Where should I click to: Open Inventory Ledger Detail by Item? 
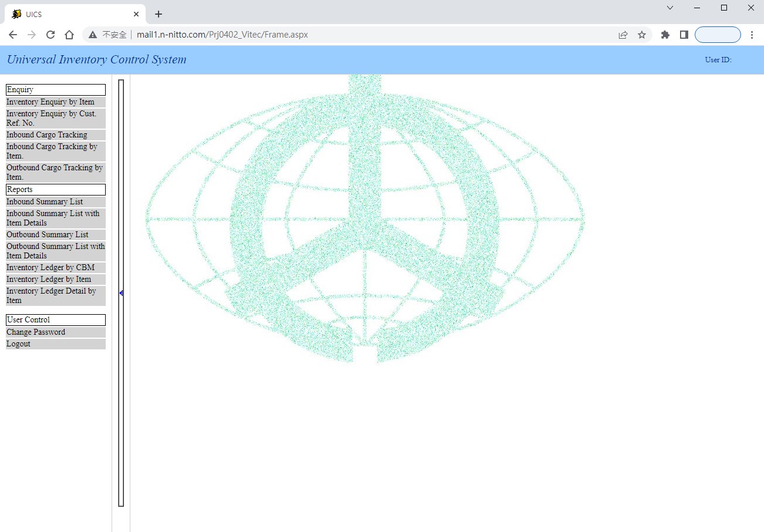tap(56, 296)
